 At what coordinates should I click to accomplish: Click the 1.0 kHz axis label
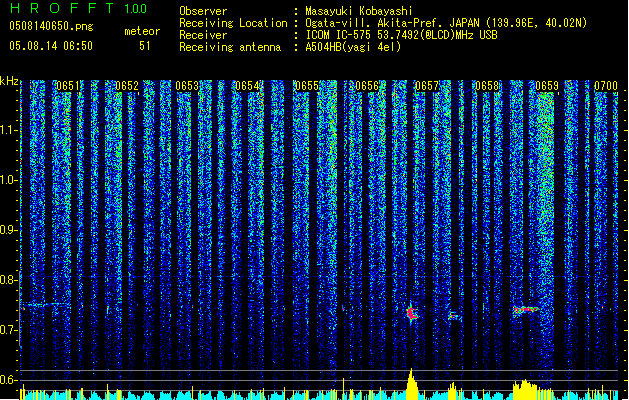tap(9, 180)
